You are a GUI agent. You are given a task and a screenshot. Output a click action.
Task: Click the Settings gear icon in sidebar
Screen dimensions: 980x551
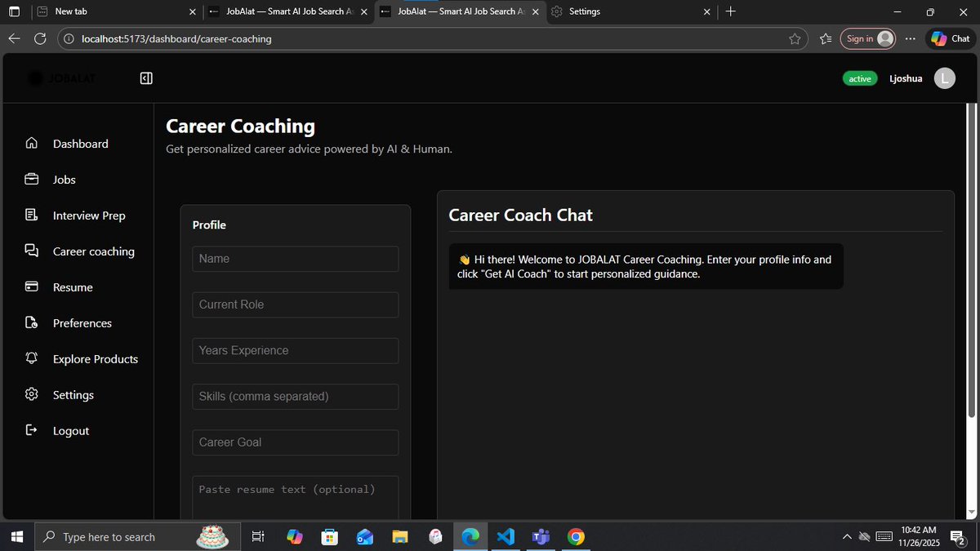(32, 394)
